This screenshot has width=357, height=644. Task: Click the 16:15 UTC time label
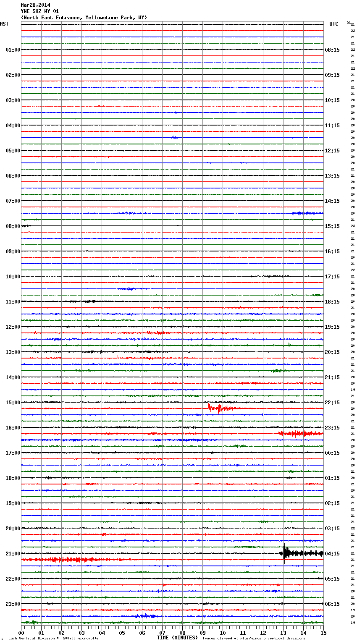332,251
